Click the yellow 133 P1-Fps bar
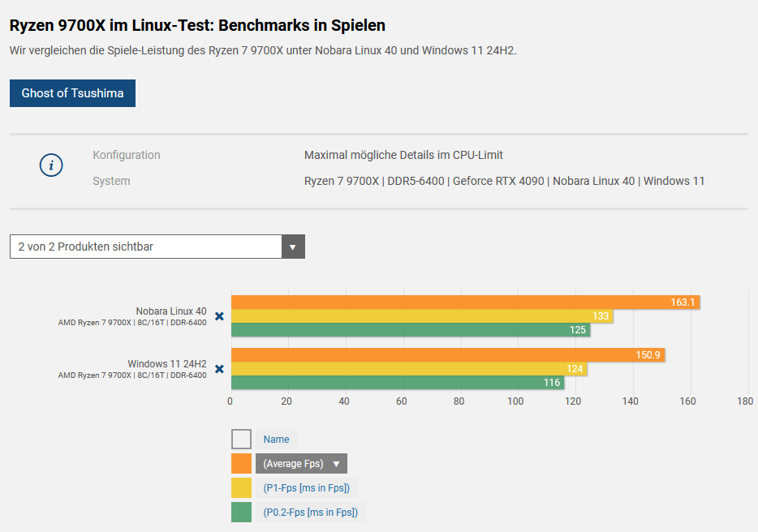This screenshot has height=532, width=758. pos(422,316)
